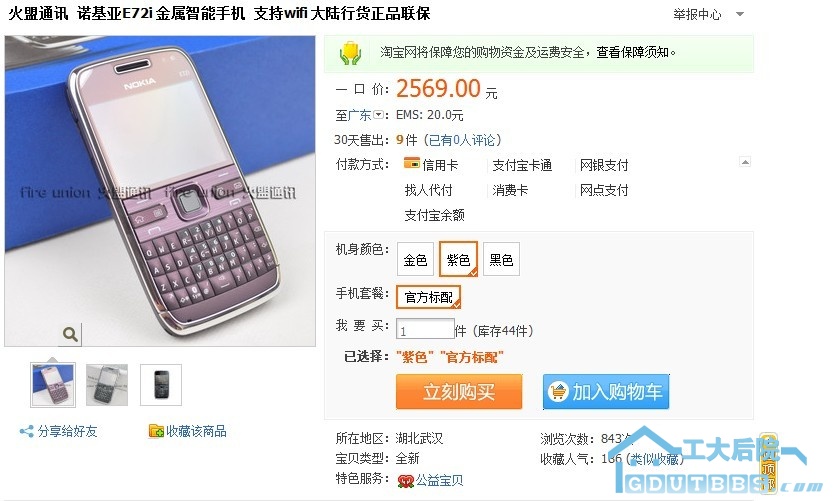Click the purchase quantity input field
The image size is (833, 501).
click(426, 329)
